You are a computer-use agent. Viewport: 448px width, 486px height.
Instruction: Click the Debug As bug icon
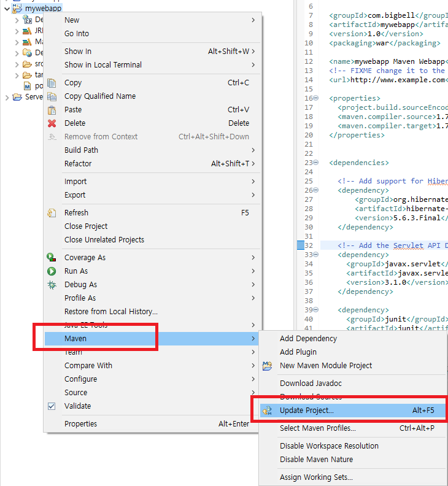[x=52, y=285]
